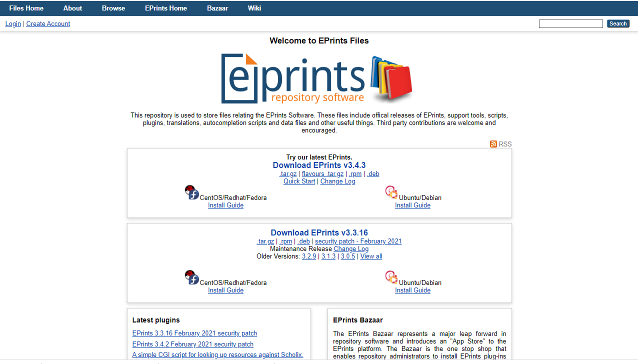Switch to the Wiki page

tap(254, 8)
